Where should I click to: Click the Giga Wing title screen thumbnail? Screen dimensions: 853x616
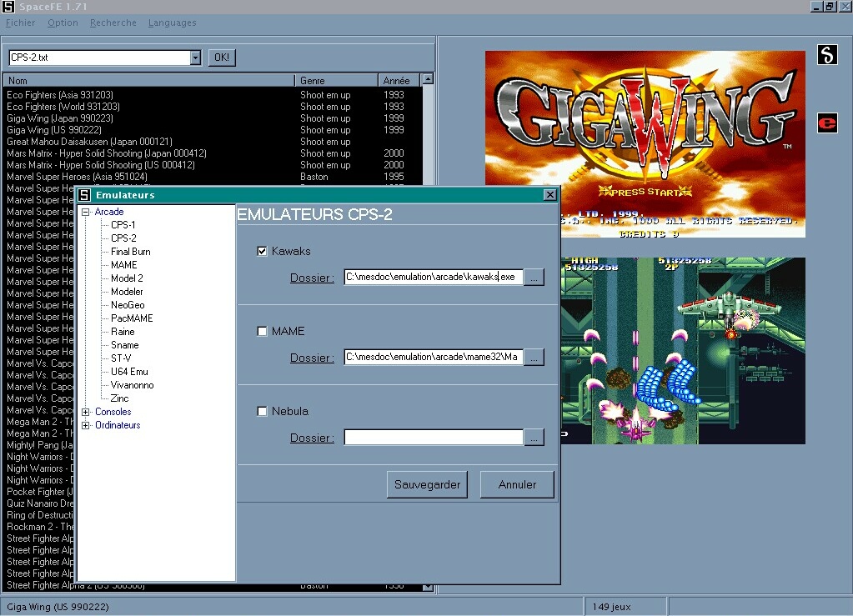(x=645, y=144)
